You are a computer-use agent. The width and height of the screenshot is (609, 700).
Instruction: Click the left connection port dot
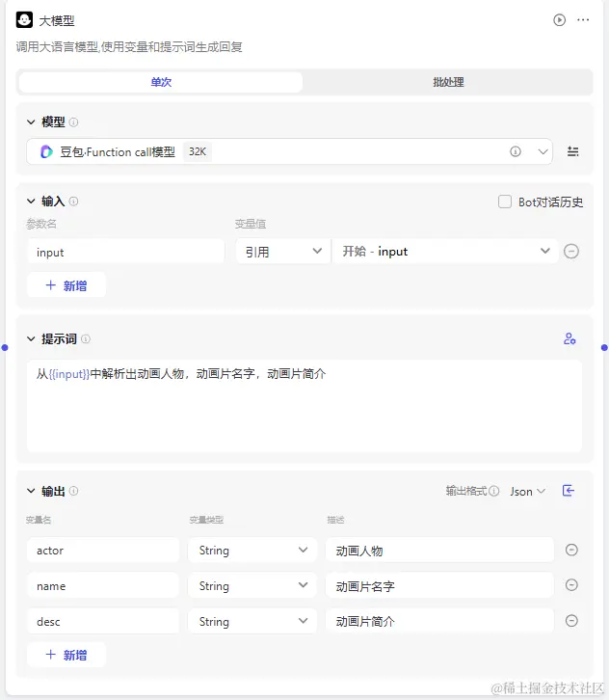point(5,348)
